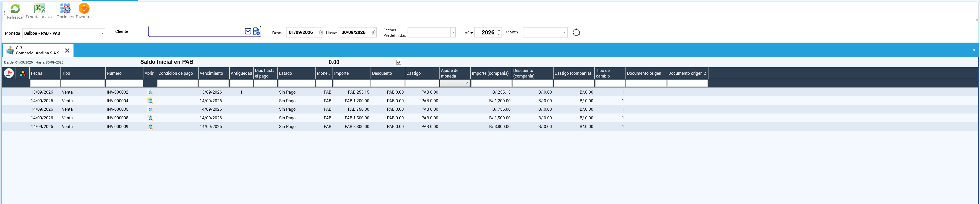Open the calendar picker for Hasta date
Viewport: 980px width, 204px height.
point(374,33)
